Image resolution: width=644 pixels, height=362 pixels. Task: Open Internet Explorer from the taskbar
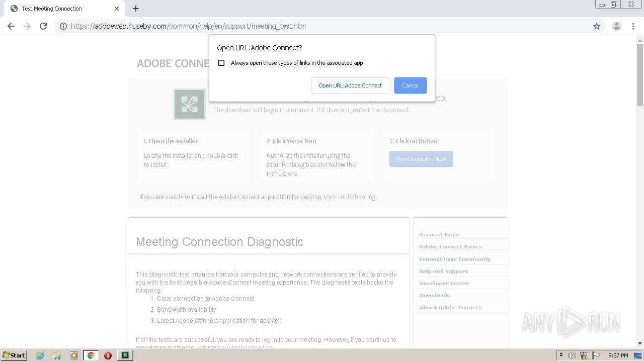(x=40, y=355)
